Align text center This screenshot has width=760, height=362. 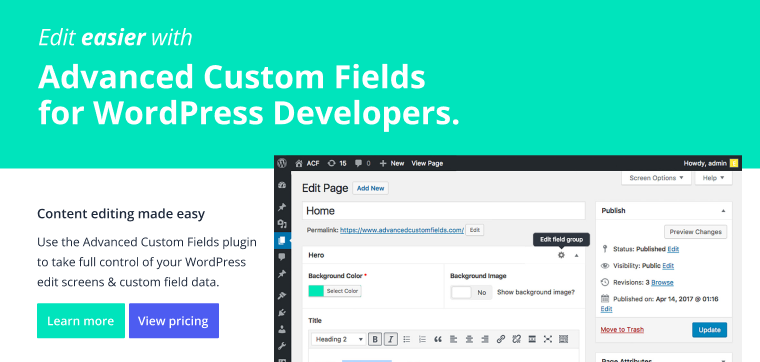pos(469,339)
